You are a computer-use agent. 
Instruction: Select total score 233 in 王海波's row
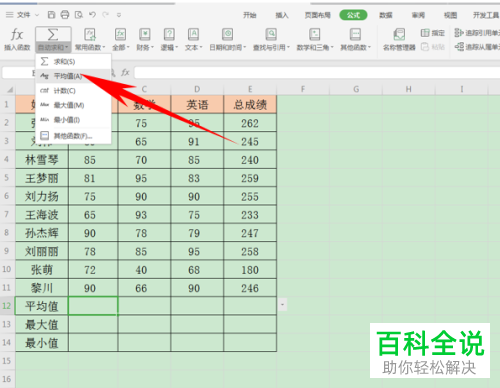(x=250, y=215)
